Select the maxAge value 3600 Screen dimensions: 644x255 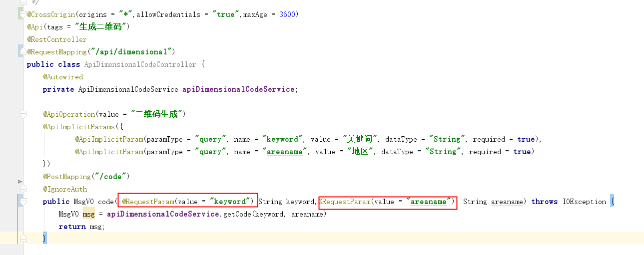click(287, 14)
